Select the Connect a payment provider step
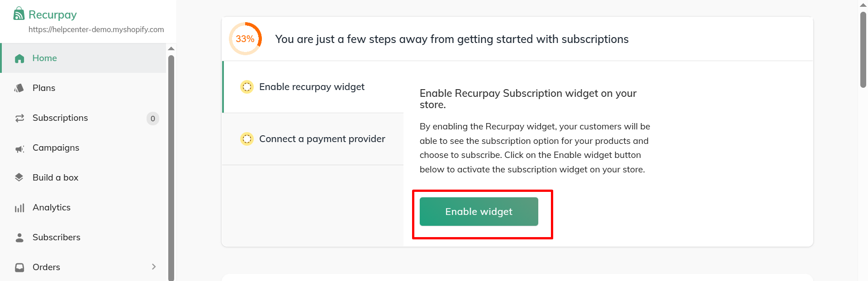The image size is (868, 281). click(x=322, y=139)
